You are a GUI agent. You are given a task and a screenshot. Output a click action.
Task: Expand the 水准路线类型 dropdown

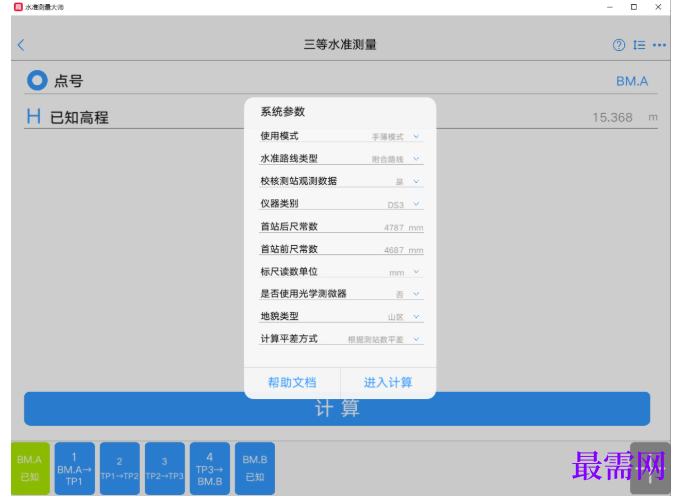(x=416, y=159)
